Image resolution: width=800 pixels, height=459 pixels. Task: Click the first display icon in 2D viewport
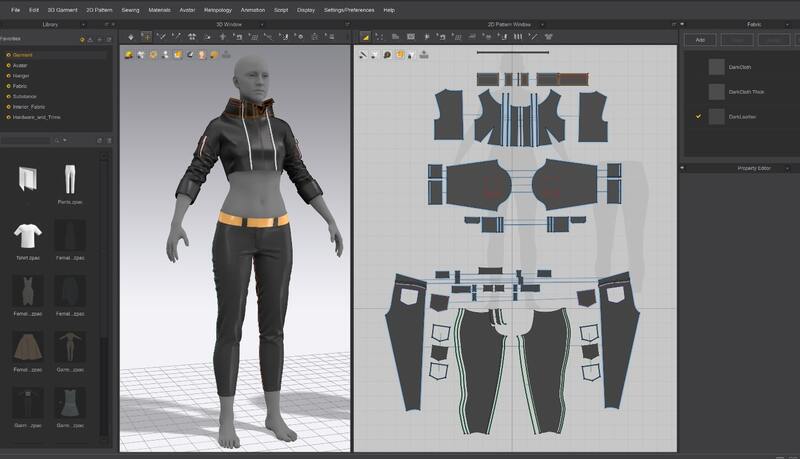tap(362, 54)
